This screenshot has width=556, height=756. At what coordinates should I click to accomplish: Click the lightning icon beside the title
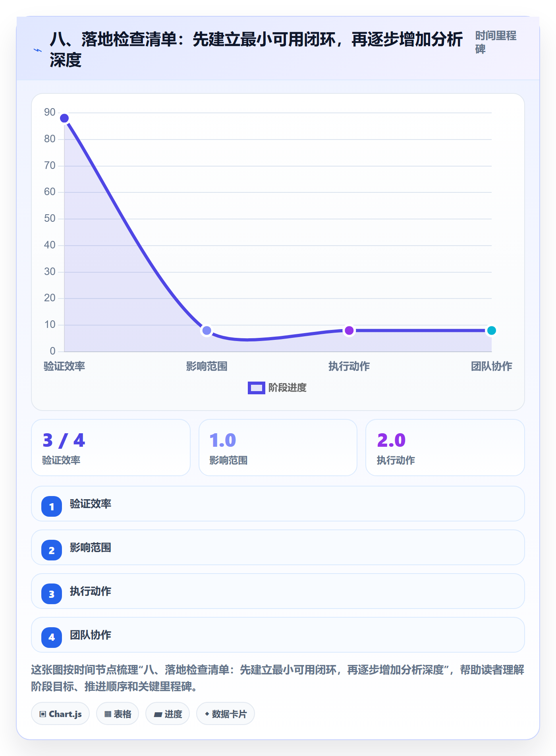[x=37, y=50]
